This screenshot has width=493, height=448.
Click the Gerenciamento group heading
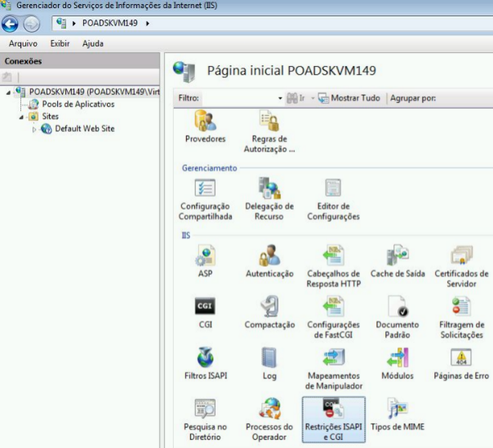210,168
